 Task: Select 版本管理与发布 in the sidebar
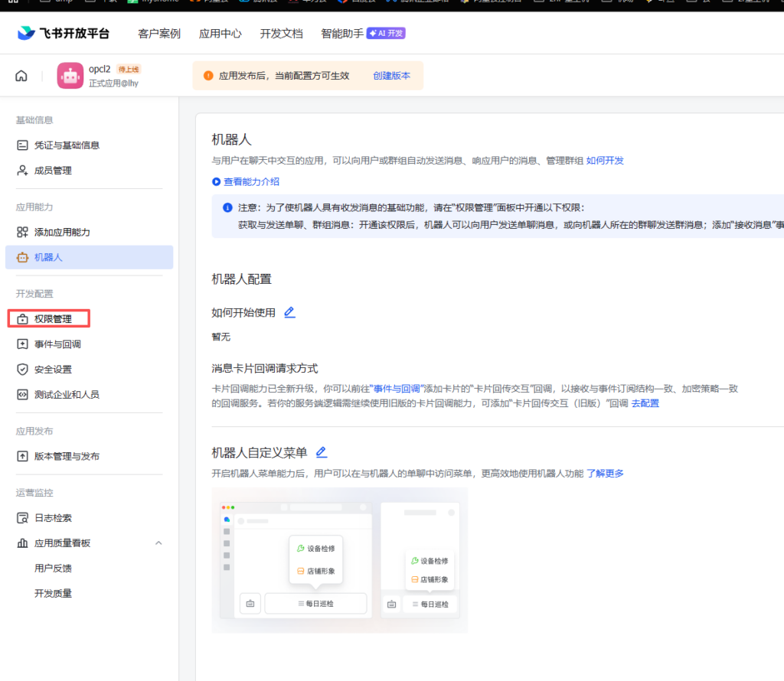tap(67, 456)
